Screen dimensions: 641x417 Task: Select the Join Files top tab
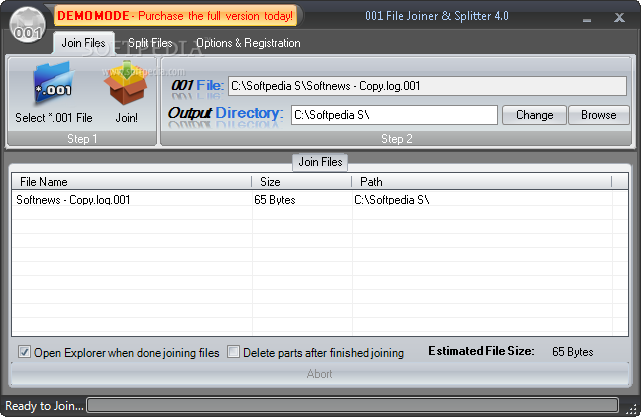tap(83, 43)
